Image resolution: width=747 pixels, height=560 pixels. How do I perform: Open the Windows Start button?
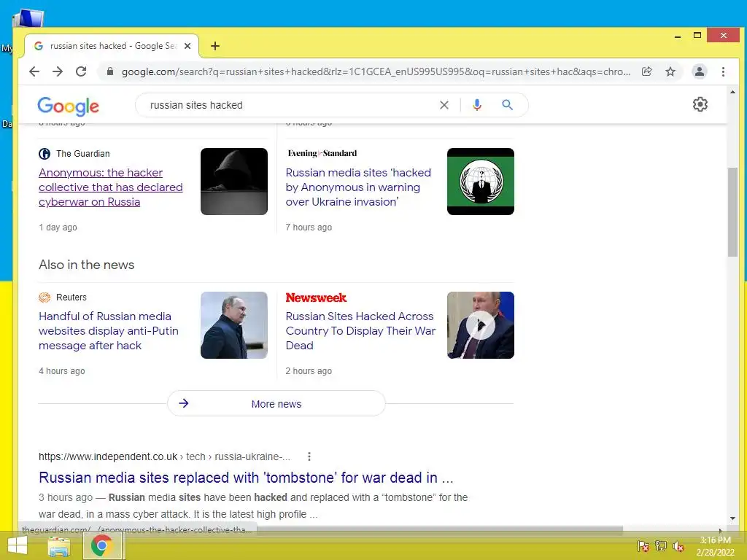point(18,545)
